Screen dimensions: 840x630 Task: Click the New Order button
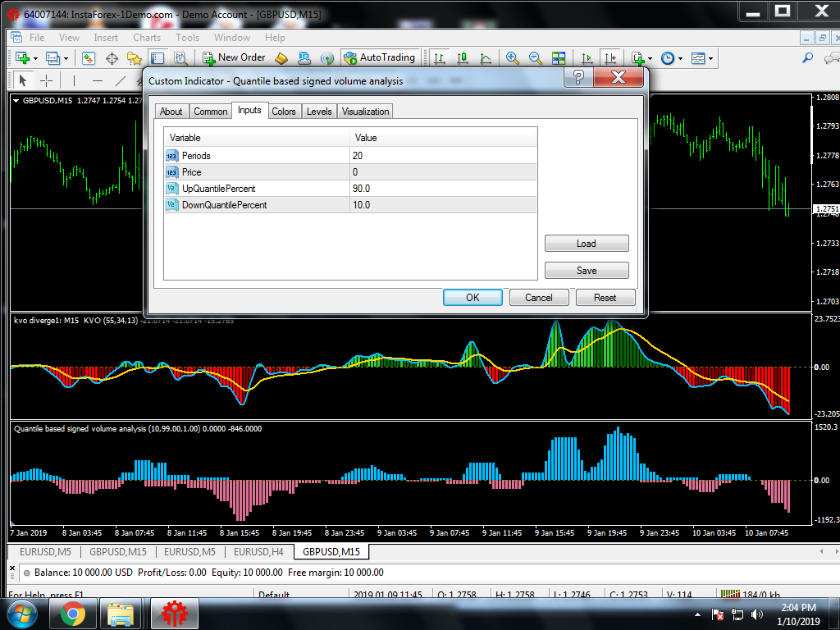coord(234,57)
